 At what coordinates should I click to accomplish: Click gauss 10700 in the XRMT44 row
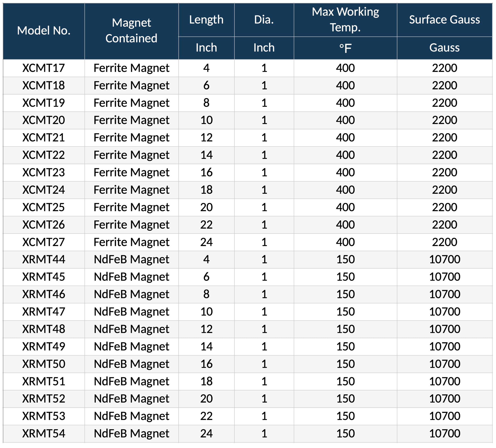pos(444,260)
